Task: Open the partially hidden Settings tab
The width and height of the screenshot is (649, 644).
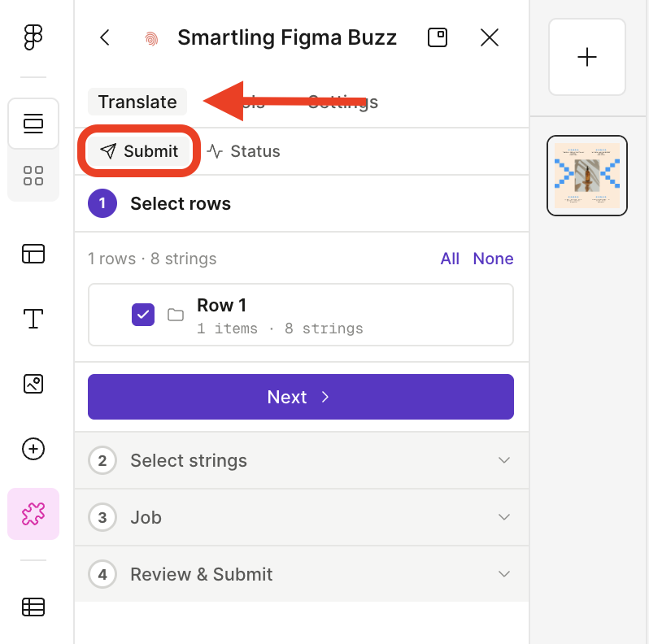Action: coord(342,102)
